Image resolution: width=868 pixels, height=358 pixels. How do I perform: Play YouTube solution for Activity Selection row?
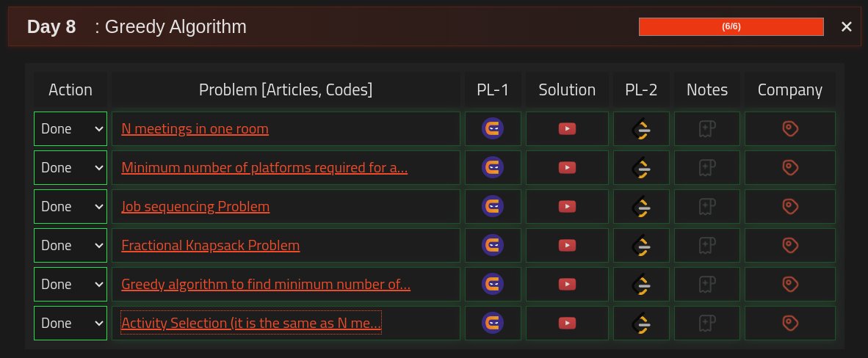point(567,323)
